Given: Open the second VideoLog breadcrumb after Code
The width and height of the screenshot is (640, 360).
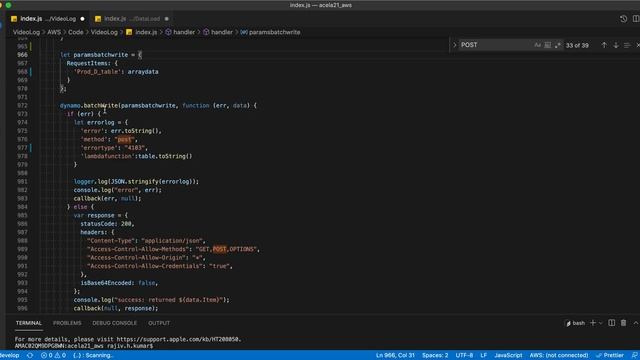Looking at the screenshot, I should pos(104,32).
